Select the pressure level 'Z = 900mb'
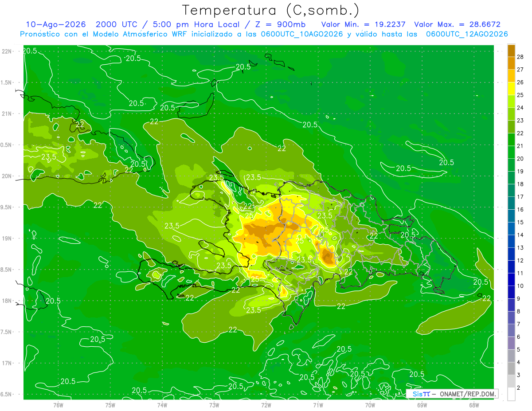 278,24
